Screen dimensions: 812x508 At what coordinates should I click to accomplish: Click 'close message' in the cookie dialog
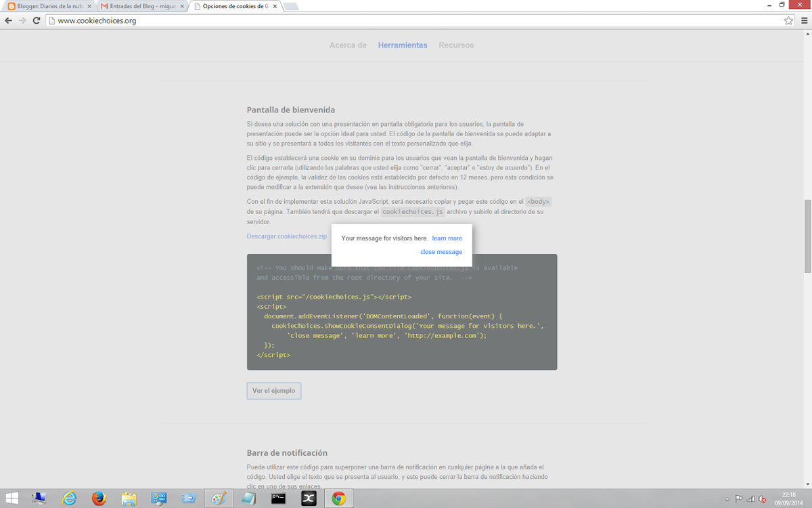tap(441, 252)
